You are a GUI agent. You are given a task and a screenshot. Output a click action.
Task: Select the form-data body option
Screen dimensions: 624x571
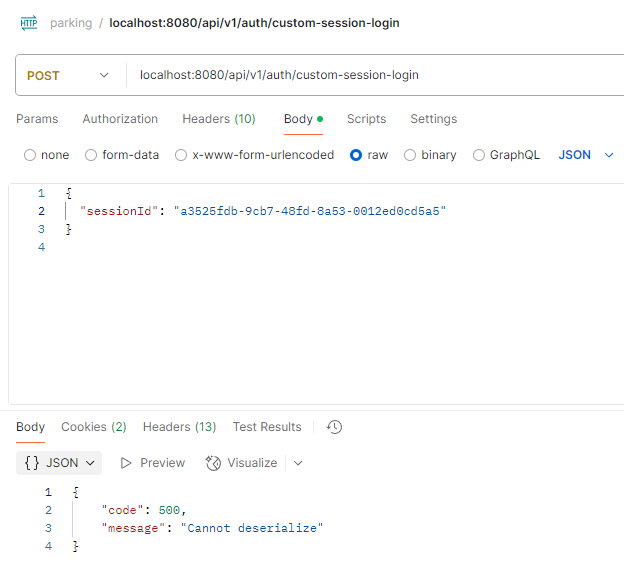click(122, 155)
